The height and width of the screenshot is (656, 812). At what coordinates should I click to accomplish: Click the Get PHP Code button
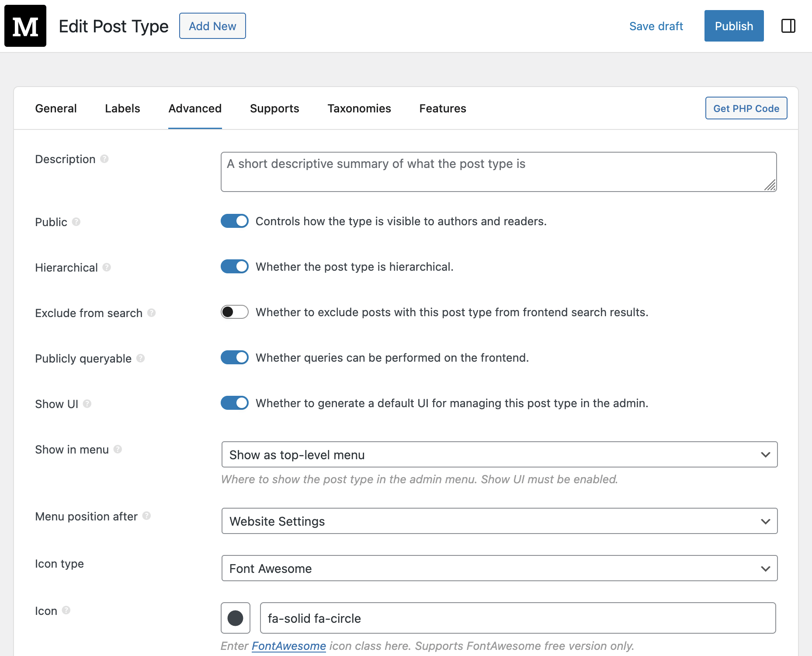[x=746, y=108]
